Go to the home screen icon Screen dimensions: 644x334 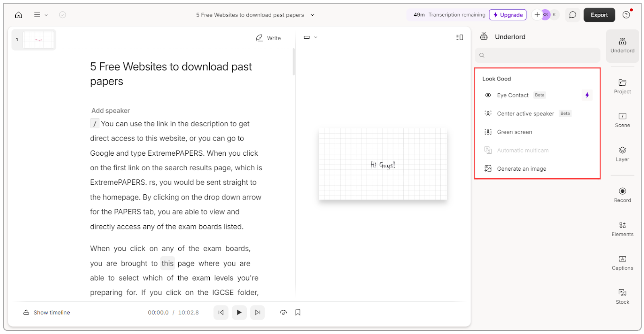[x=19, y=15]
